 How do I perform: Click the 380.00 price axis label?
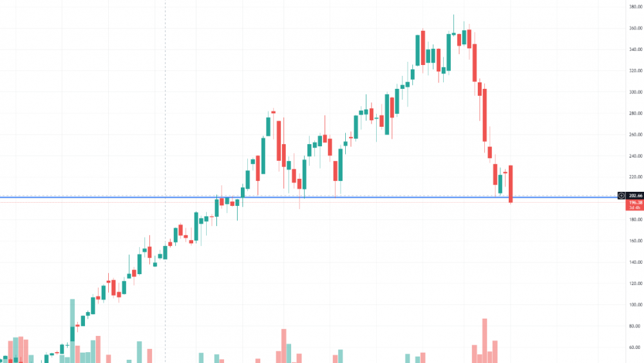pos(635,7)
